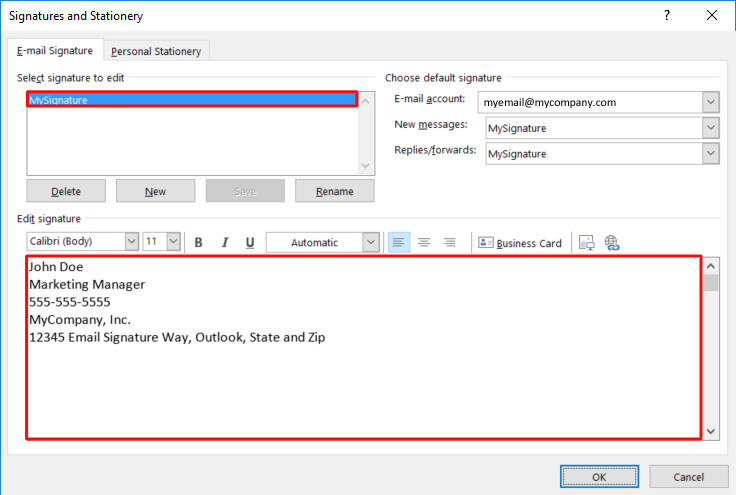Align signature text right

tap(450, 242)
